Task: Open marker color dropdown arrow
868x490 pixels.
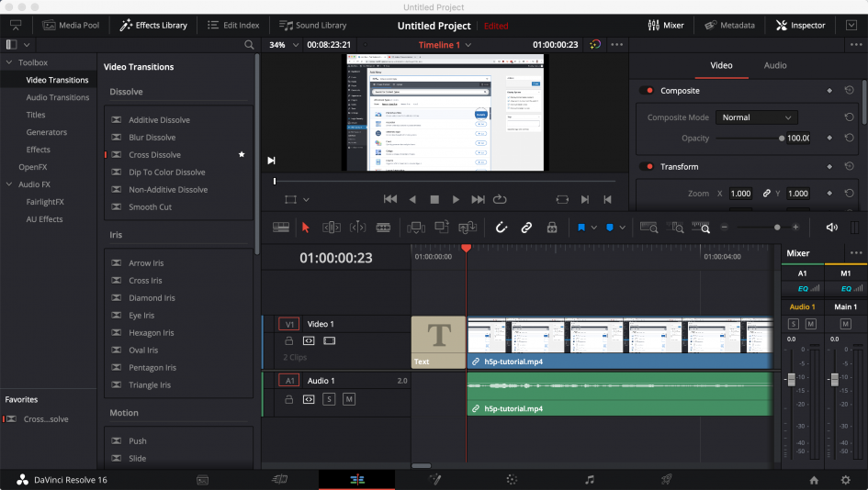Action: 622,228
